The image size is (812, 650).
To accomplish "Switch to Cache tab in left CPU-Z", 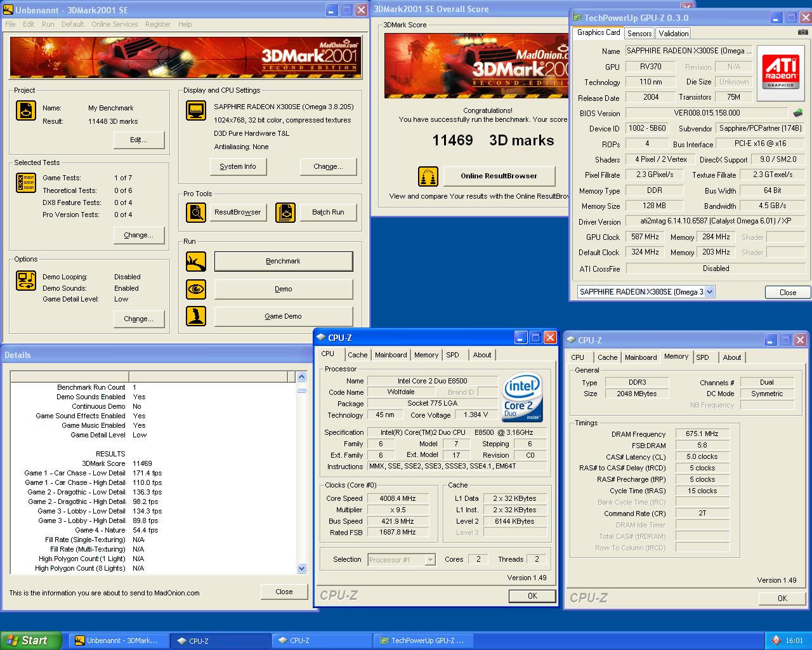I will [357, 355].
